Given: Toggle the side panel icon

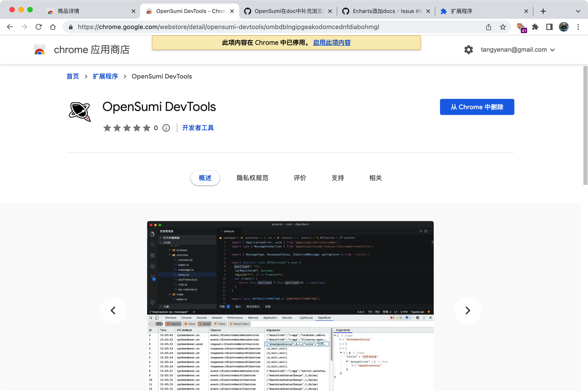Looking at the screenshot, I should pos(549,27).
